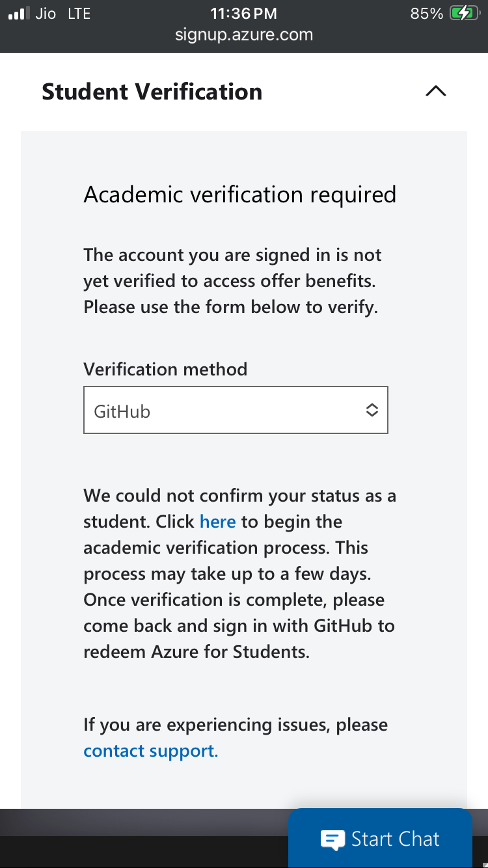Viewport: 488px width, 868px height.
Task: Click 'here' to begin academic verification
Action: click(x=217, y=521)
